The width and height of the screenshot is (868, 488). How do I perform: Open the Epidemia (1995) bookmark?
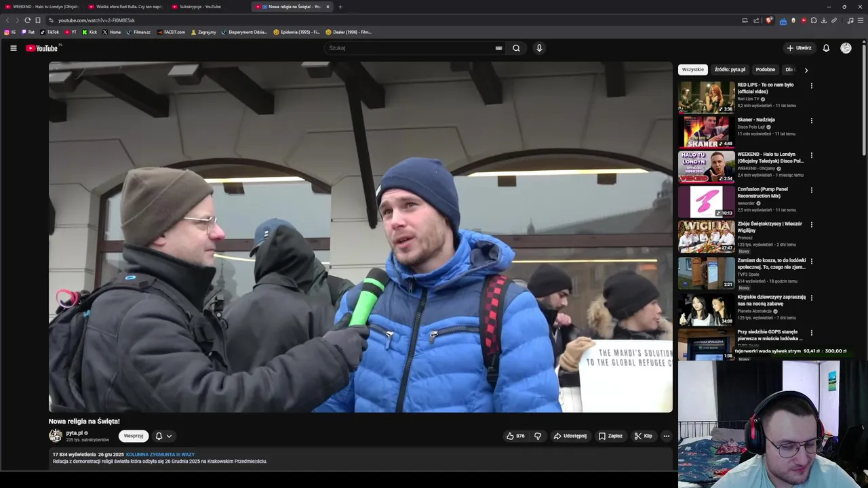coord(296,32)
